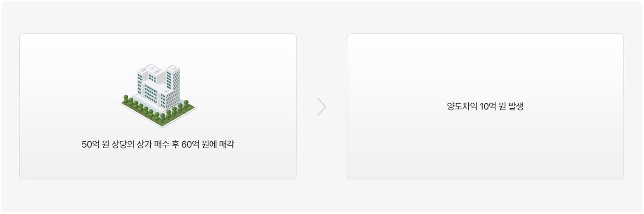The height and width of the screenshot is (214, 644).
Task: Select the '양도차익 10억 원 발생' text
Action: [485, 107]
